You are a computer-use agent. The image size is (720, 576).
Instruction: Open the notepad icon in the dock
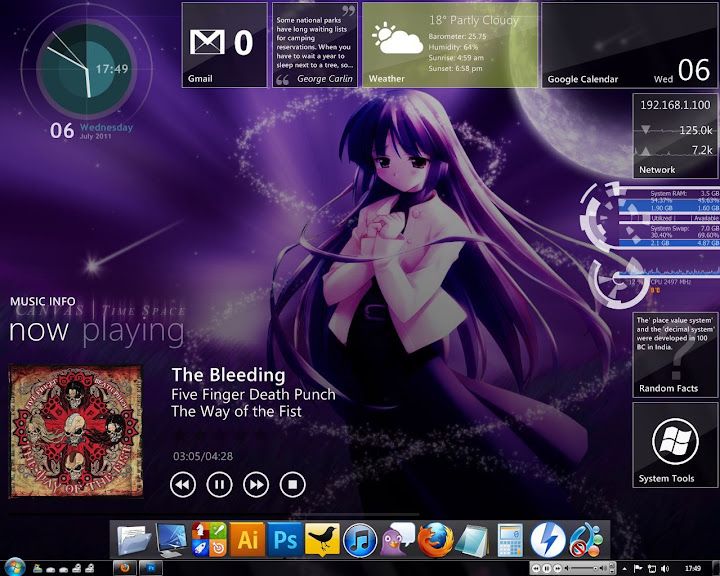coord(472,540)
